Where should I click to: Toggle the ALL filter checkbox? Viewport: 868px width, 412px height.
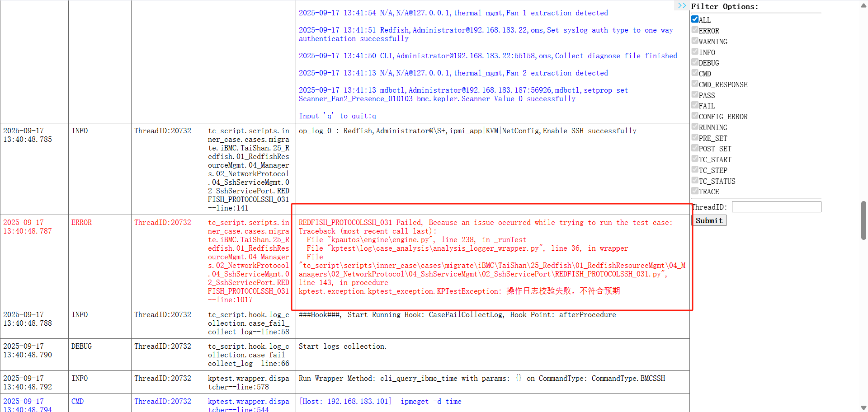click(695, 19)
